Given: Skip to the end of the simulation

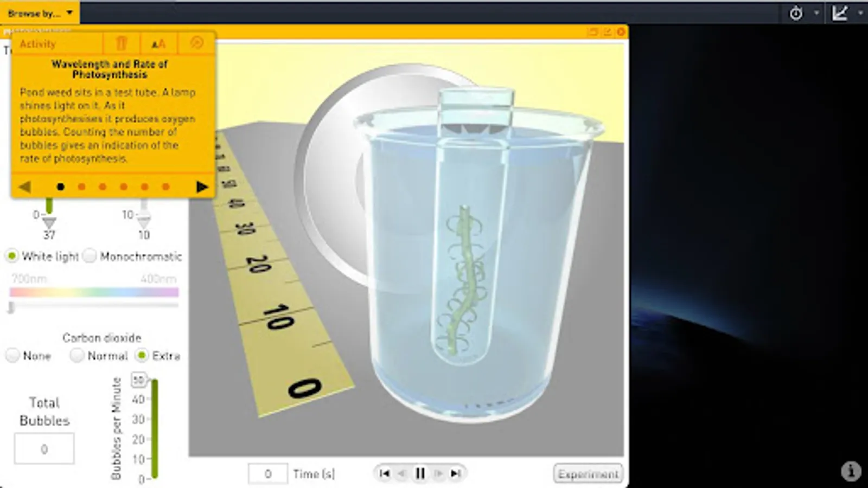Looking at the screenshot, I should click(x=456, y=473).
